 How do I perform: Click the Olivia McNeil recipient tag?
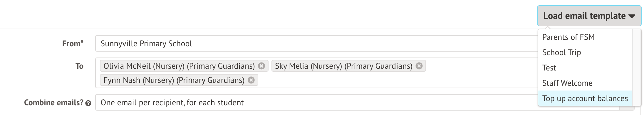[x=179, y=66]
